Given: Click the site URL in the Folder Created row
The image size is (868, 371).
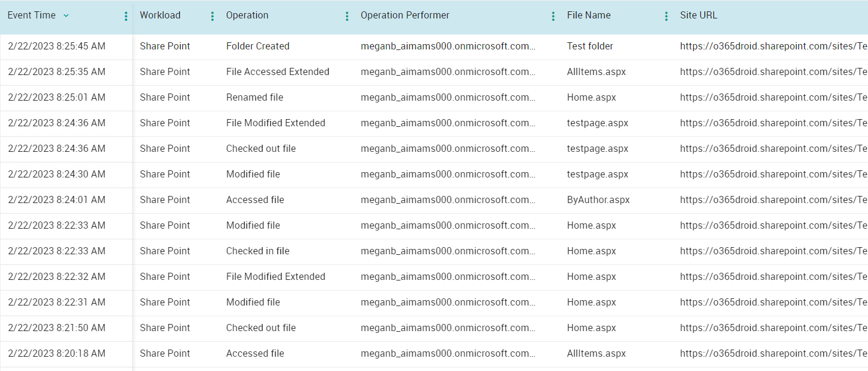Looking at the screenshot, I should 773,46.
